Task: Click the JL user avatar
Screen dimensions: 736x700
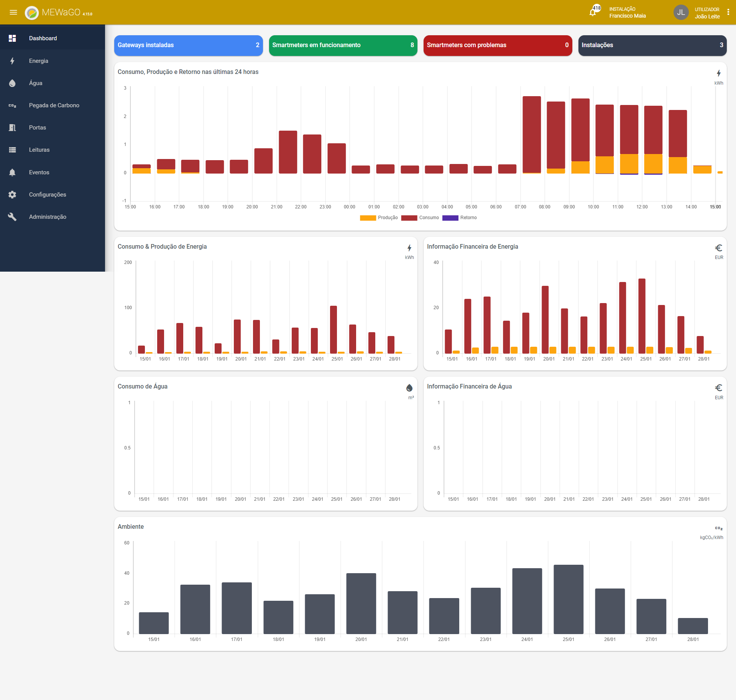Action: pyautogui.click(x=681, y=12)
